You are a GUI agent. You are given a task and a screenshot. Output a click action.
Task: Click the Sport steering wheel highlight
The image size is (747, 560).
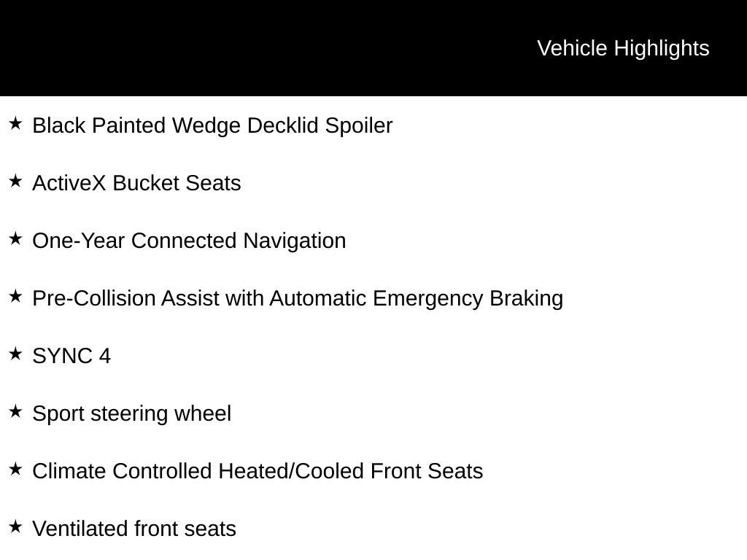pos(132,414)
